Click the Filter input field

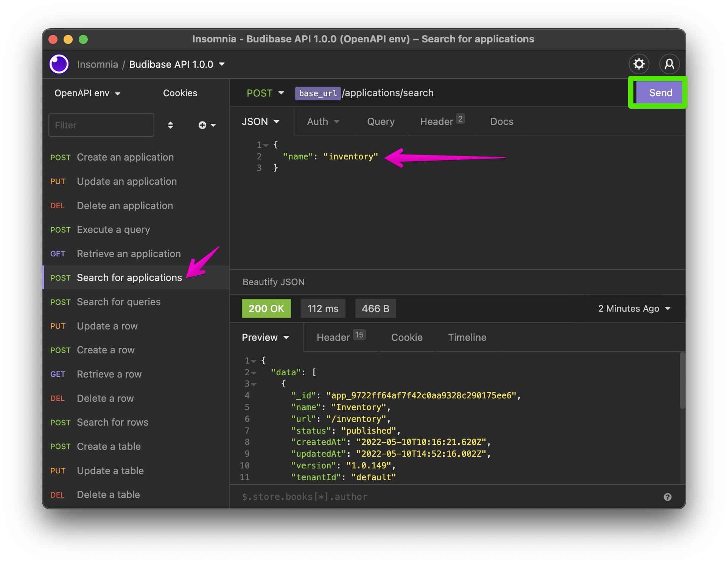[x=101, y=125]
